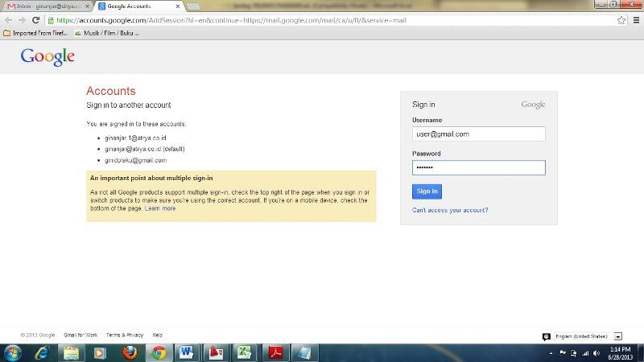Viewport: 644px width, 362px height.
Task: Switch to Firefox on the taskbar
Action: pos(130,353)
